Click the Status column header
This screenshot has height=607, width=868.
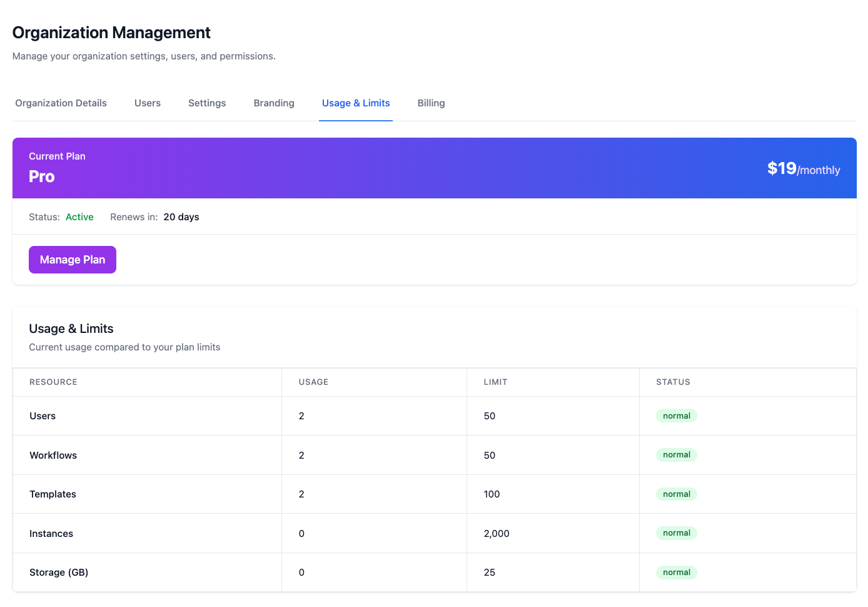673,382
